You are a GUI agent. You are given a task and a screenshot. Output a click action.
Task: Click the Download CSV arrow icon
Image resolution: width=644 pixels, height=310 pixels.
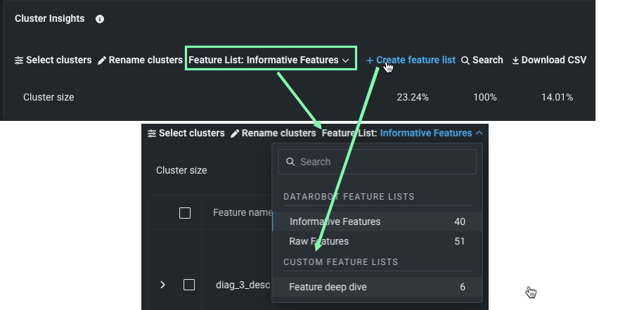515,60
